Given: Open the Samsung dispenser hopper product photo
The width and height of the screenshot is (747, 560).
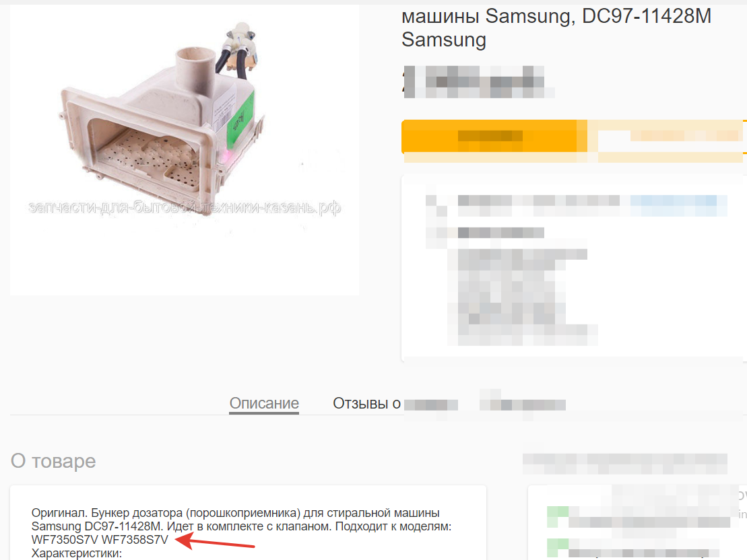Looking at the screenshot, I should (185, 149).
